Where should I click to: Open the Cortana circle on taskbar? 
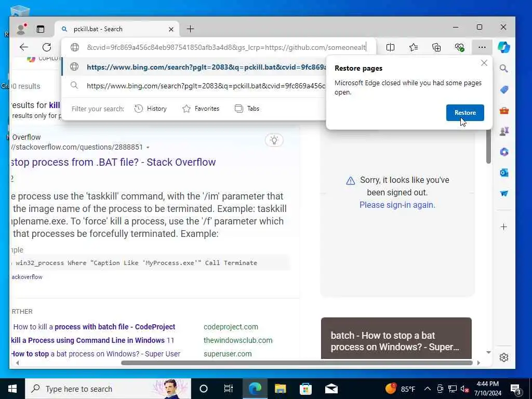[x=204, y=389]
